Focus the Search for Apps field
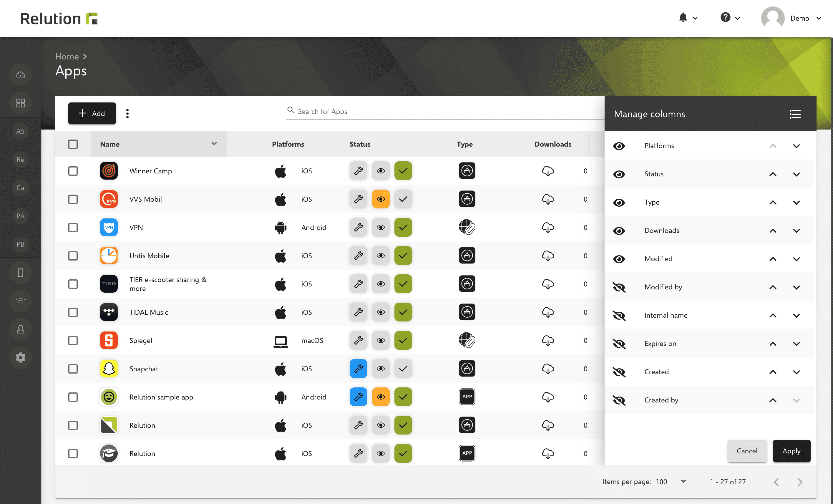833x504 pixels. coord(445,112)
